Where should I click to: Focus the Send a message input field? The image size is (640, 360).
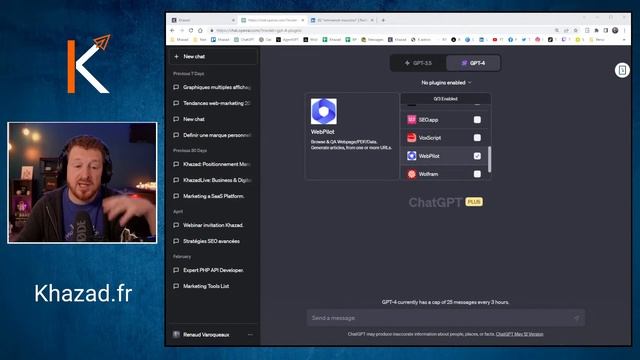point(446,318)
